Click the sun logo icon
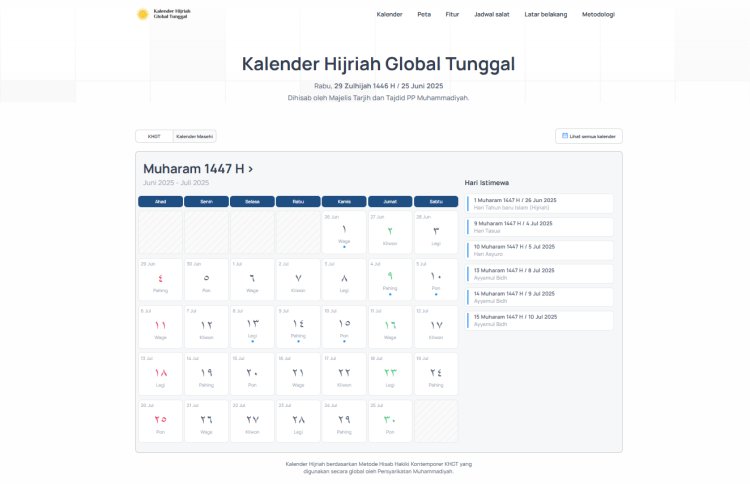The width and height of the screenshot is (750, 484). coord(143,14)
